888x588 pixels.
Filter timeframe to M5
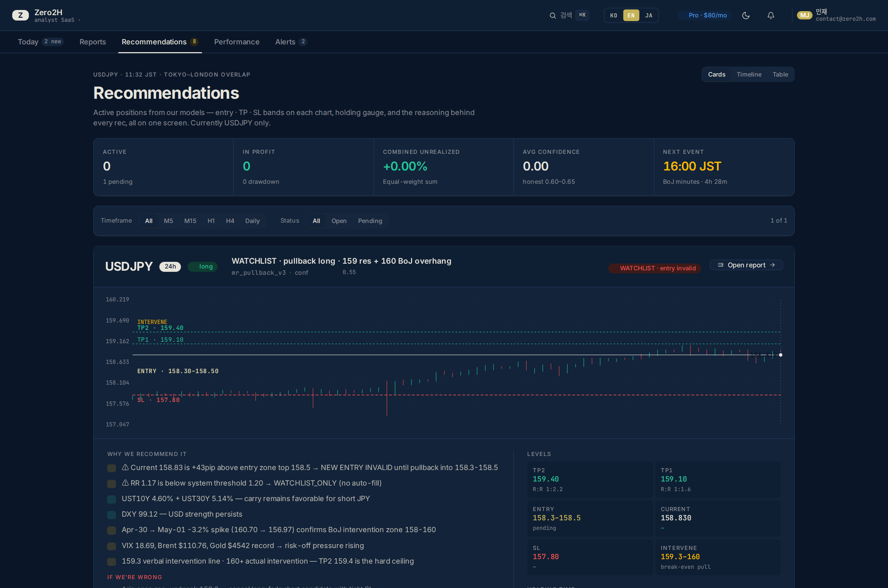pos(168,221)
